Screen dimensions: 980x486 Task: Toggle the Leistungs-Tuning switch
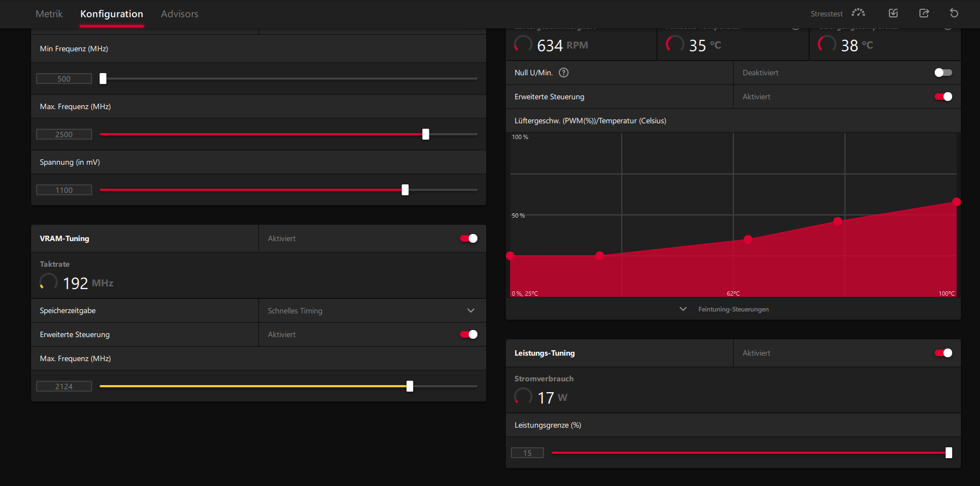point(943,353)
